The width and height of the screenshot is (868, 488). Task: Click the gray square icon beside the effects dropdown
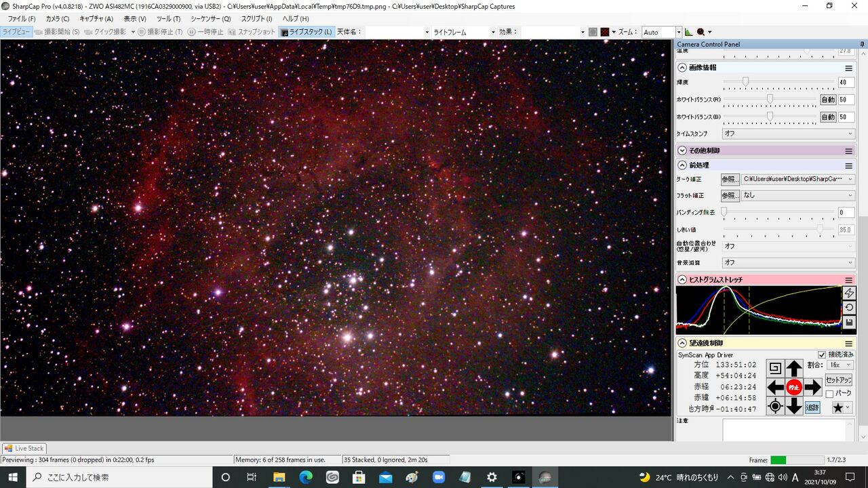(x=593, y=32)
